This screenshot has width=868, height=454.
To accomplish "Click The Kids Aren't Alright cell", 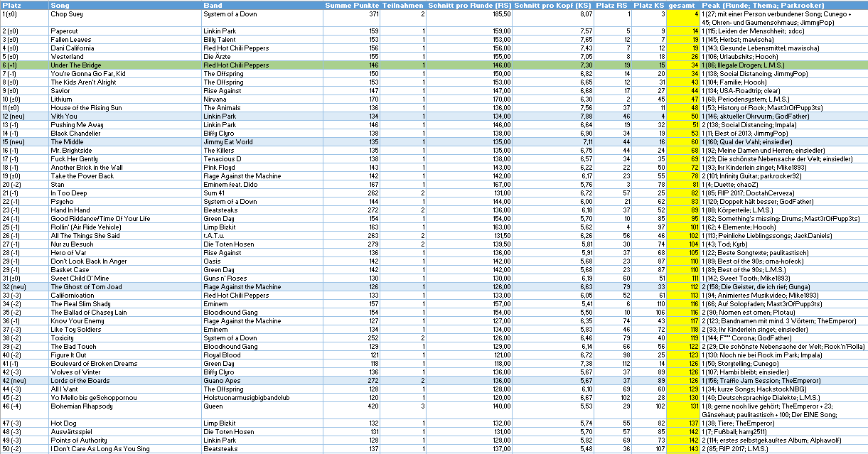I will 125,82.
